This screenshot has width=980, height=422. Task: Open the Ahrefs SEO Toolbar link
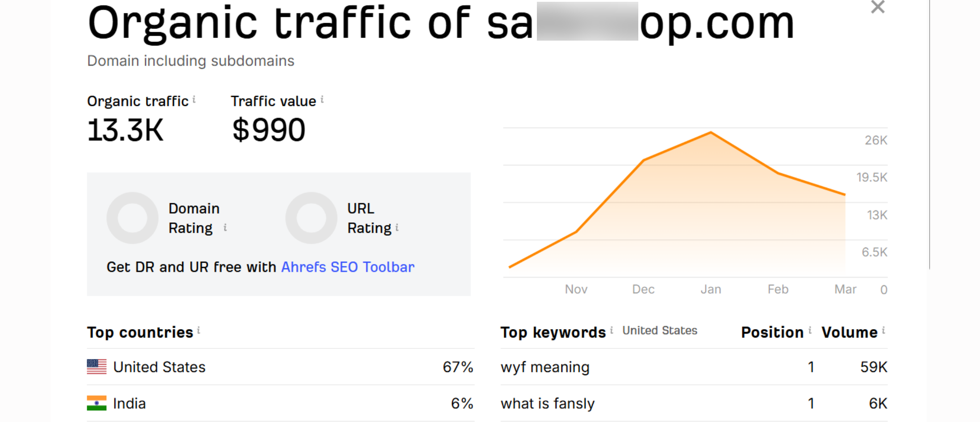point(348,267)
